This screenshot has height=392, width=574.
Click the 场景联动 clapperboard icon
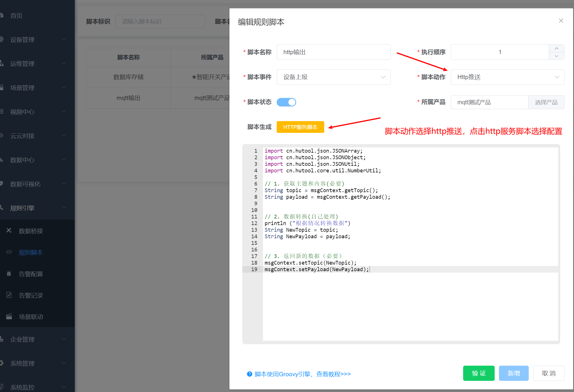coord(9,316)
